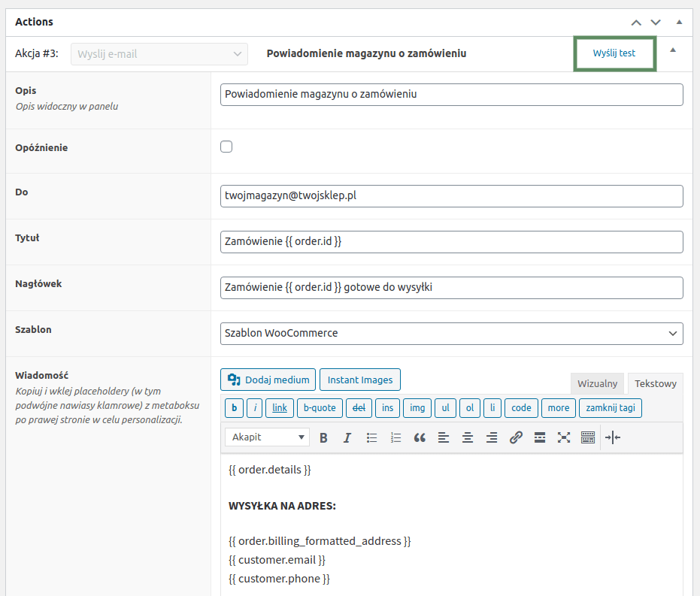The width and height of the screenshot is (700, 596).
Task: Open the Szablon WooCommerce dropdown
Action: click(451, 334)
